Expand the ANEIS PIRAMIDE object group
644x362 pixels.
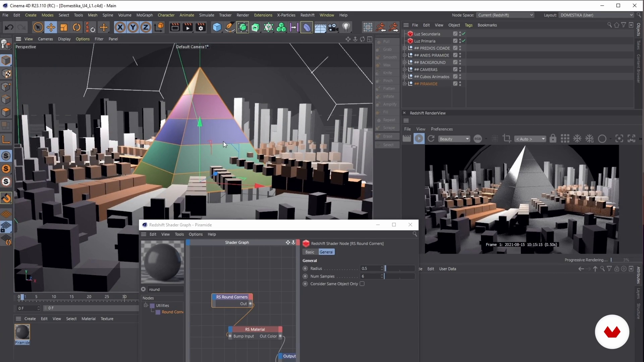pos(405,55)
